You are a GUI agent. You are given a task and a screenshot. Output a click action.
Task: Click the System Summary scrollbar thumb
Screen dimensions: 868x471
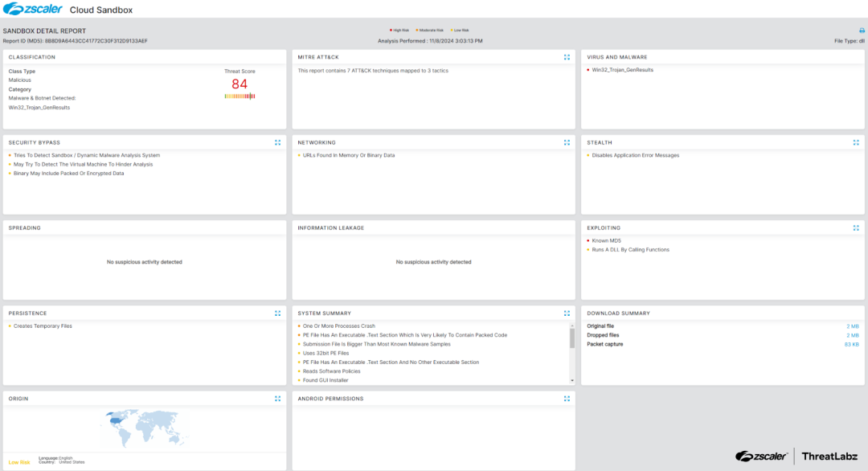(x=572, y=338)
